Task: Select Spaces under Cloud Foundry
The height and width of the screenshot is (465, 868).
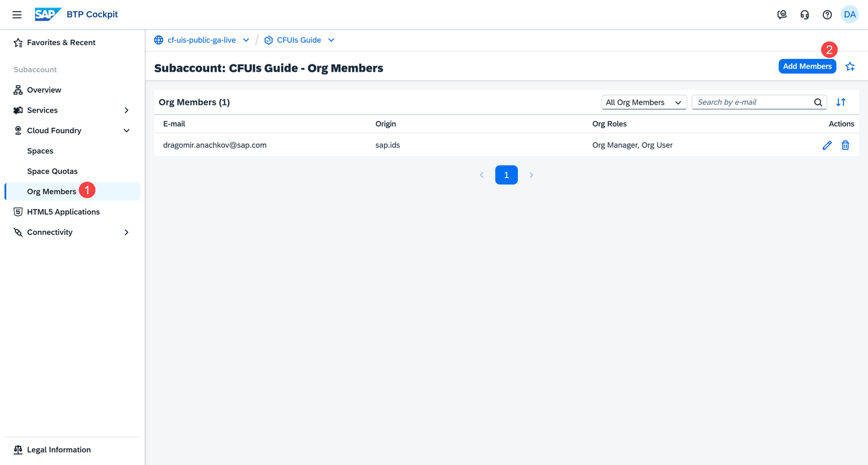Action: click(x=40, y=151)
